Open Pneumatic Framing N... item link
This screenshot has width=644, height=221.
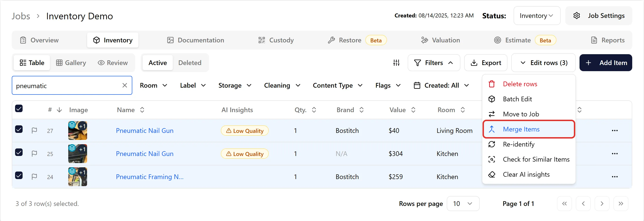(149, 177)
